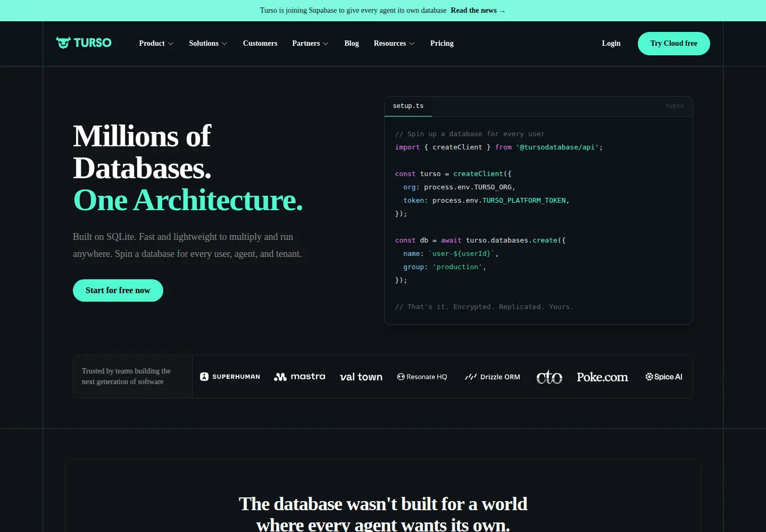Screen dimensions: 766x532
Task: Click the "group: 'production'" code line
Action: pos(445,267)
